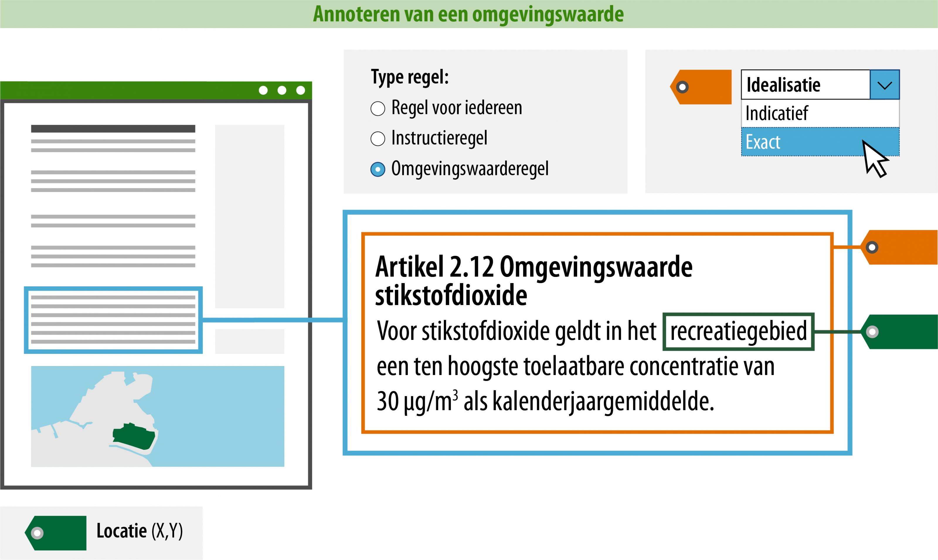The width and height of the screenshot is (938, 560).
Task: Select the 'Omgevingswaarderegel' radio button
Action: [x=378, y=169]
